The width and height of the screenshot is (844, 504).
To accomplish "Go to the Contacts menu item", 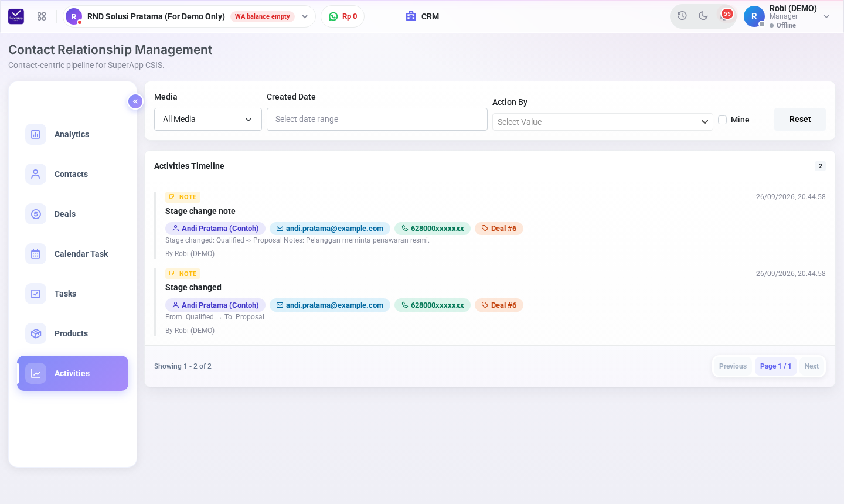I will pos(73,174).
